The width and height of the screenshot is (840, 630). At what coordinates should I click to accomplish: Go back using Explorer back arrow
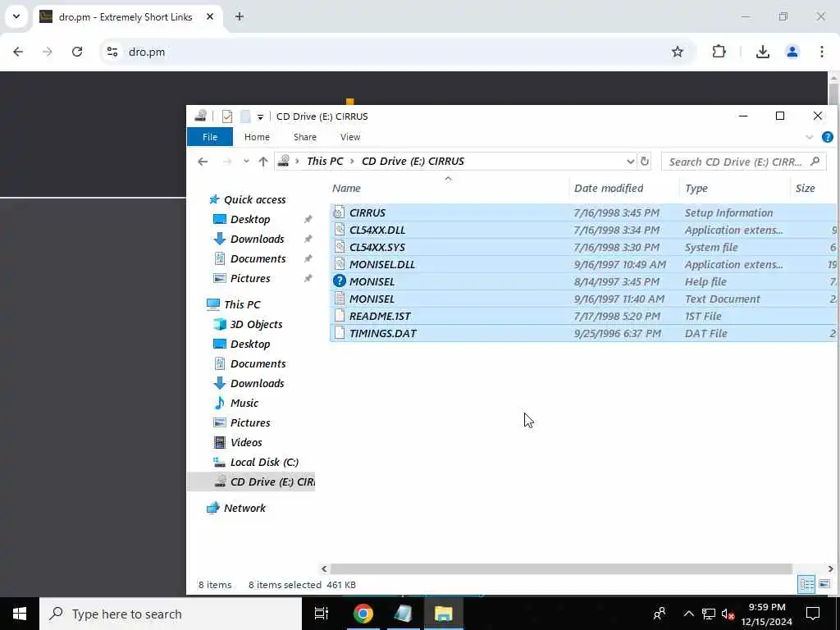point(203,162)
